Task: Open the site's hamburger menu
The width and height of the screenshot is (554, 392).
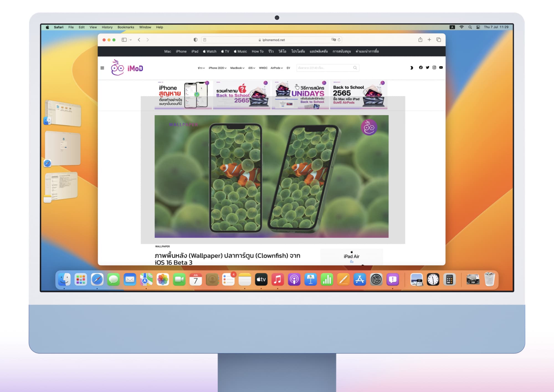Action: [102, 68]
